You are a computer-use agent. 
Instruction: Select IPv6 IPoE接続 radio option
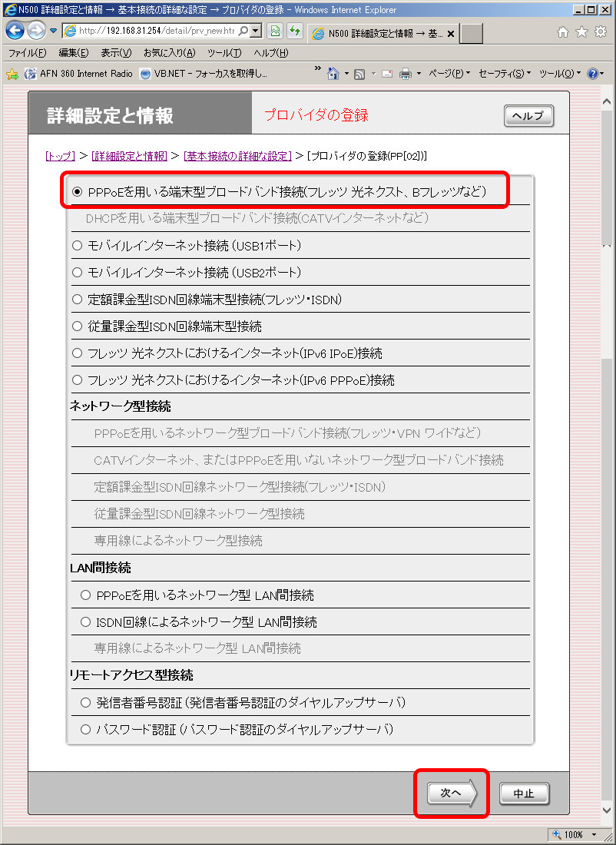pos(77,353)
